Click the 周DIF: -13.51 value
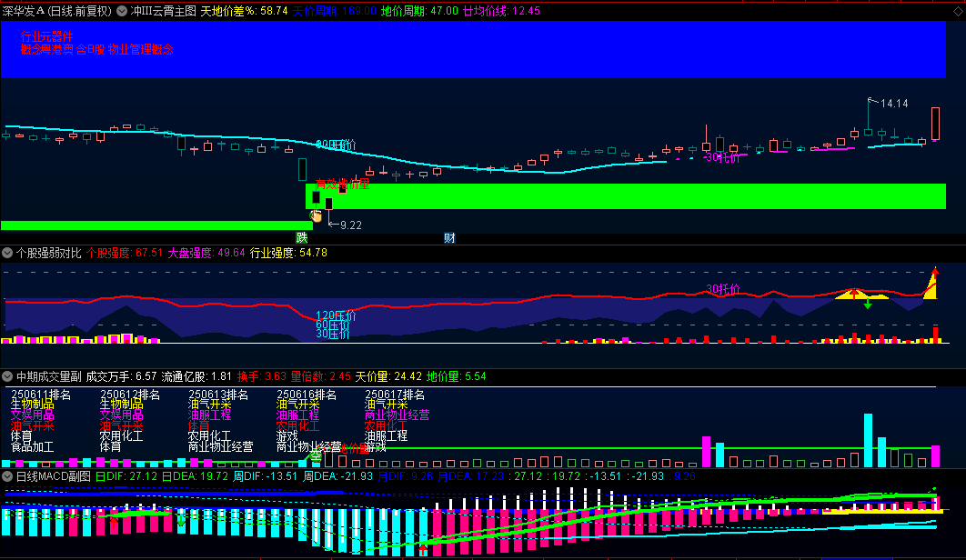The height and width of the screenshot is (560, 966). (x=266, y=476)
